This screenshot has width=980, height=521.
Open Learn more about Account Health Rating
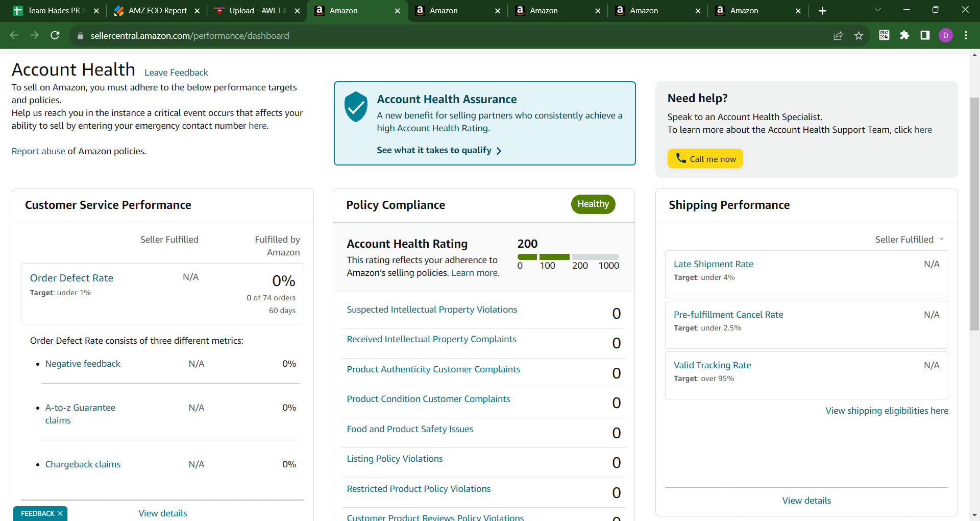(x=474, y=273)
